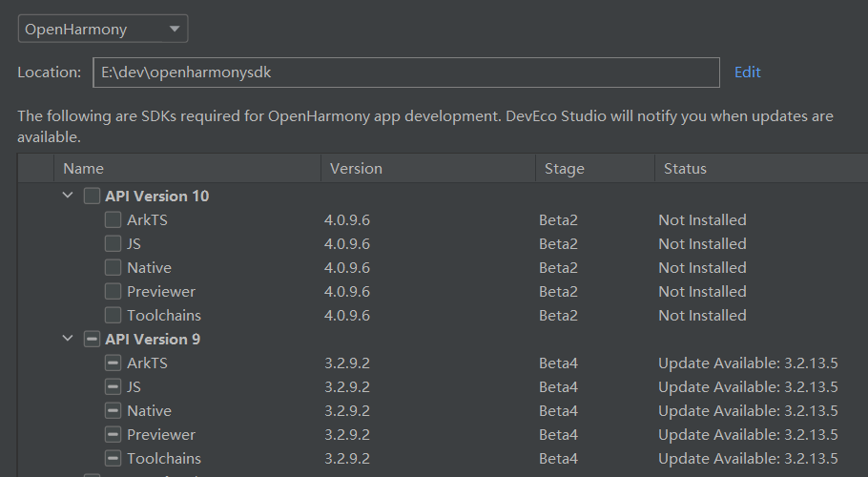This screenshot has height=477, width=868.
Task: Click the 4.0.9.6 version of JS
Action: click(x=347, y=243)
